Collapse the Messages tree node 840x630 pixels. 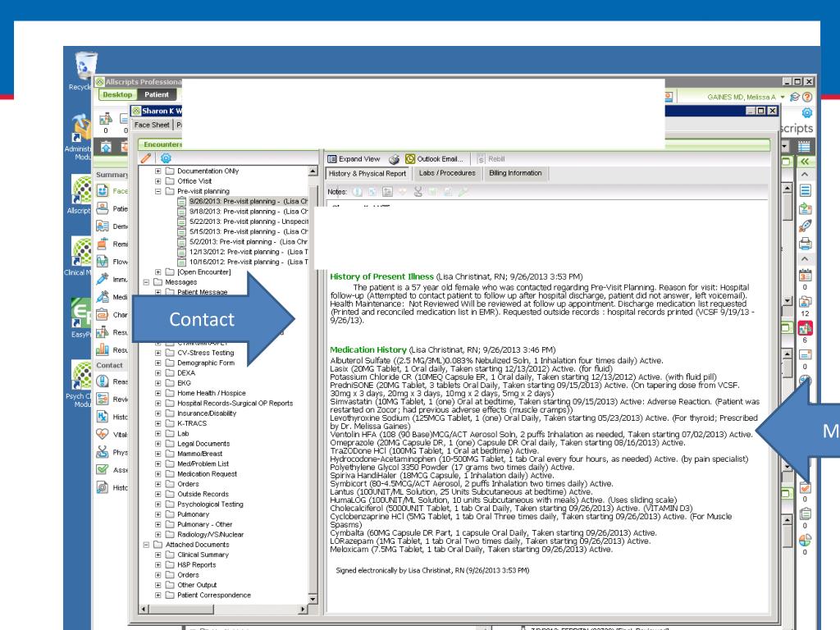[146, 282]
